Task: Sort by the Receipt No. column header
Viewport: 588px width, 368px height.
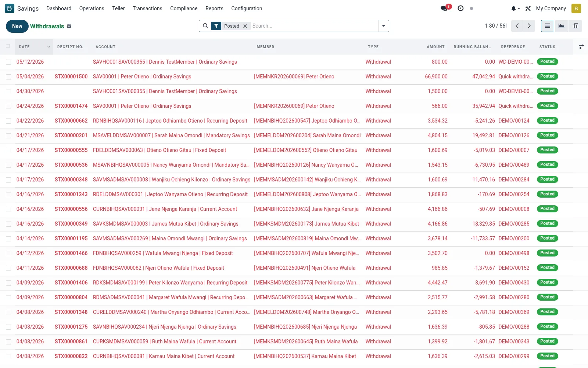Action: tap(70, 47)
